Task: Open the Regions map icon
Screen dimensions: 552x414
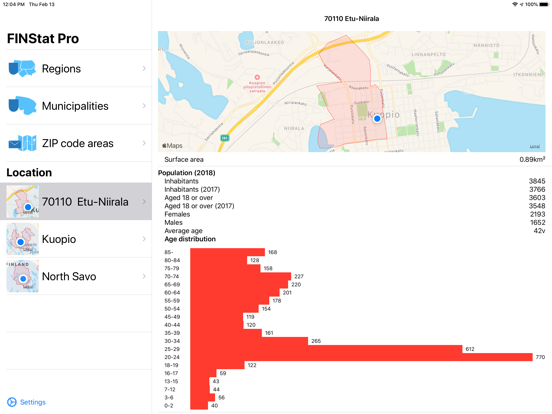Action: pyautogui.click(x=22, y=69)
